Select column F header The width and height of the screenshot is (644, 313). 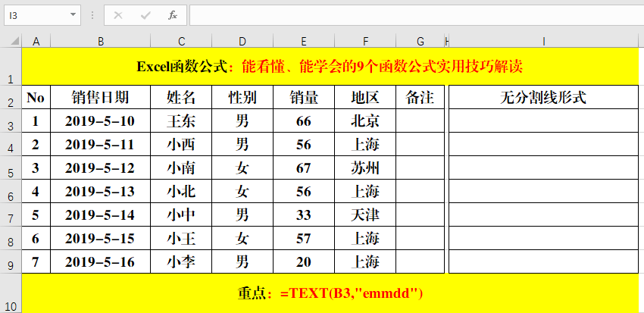[x=365, y=41]
